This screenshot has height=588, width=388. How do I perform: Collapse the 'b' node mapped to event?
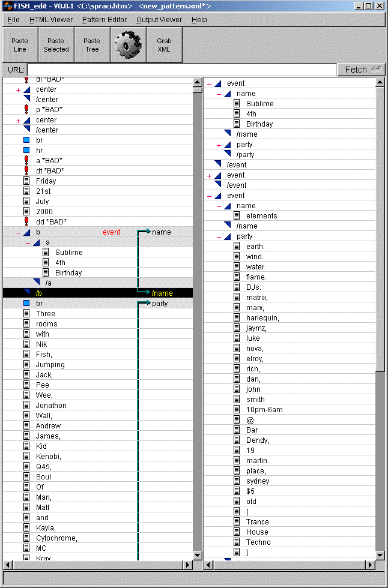pyautogui.click(x=18, y=232)
